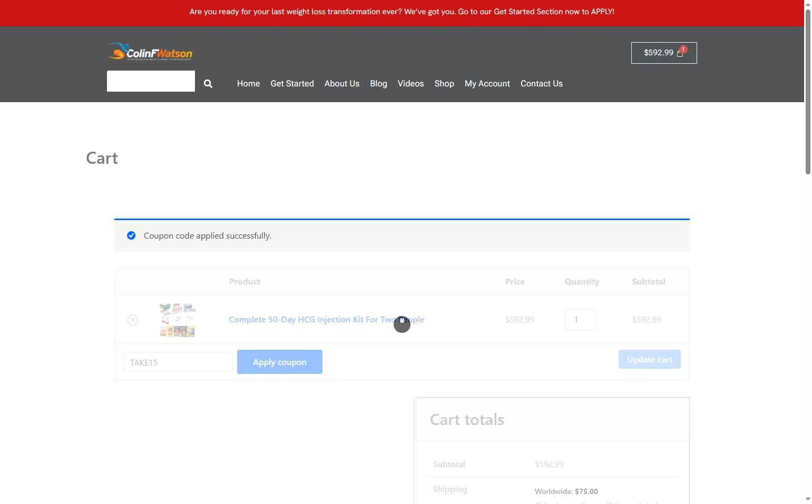Open the $592.99 cart button
The image size is (812, 504).
[x=664, y=53]
